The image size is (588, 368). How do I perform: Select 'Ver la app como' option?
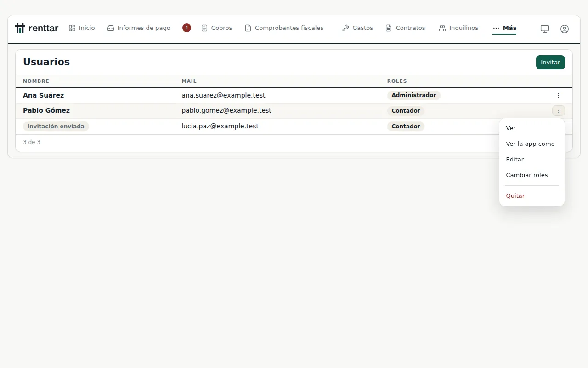[532, 144]
